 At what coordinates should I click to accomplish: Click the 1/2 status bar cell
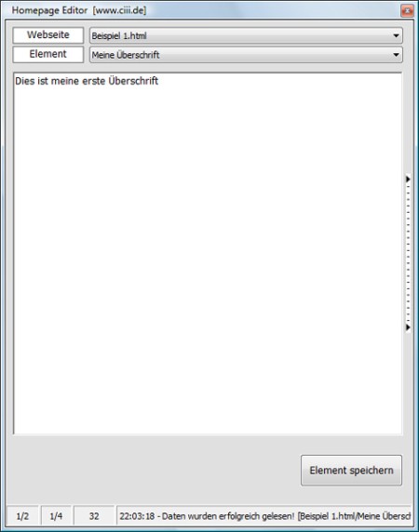click(x=22, y=516)
